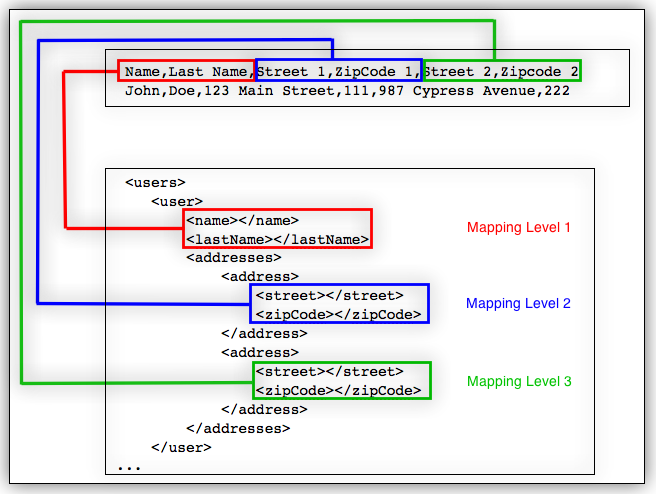Select the <street> element inside the green box
Screen dimensions: 656x494
pyautogui.click(x=329, y=372)
